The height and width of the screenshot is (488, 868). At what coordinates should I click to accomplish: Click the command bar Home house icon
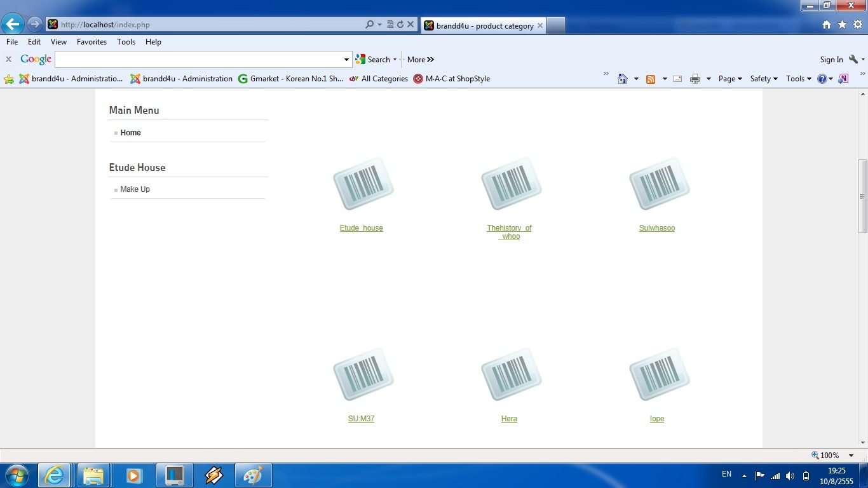coord(623,79)
